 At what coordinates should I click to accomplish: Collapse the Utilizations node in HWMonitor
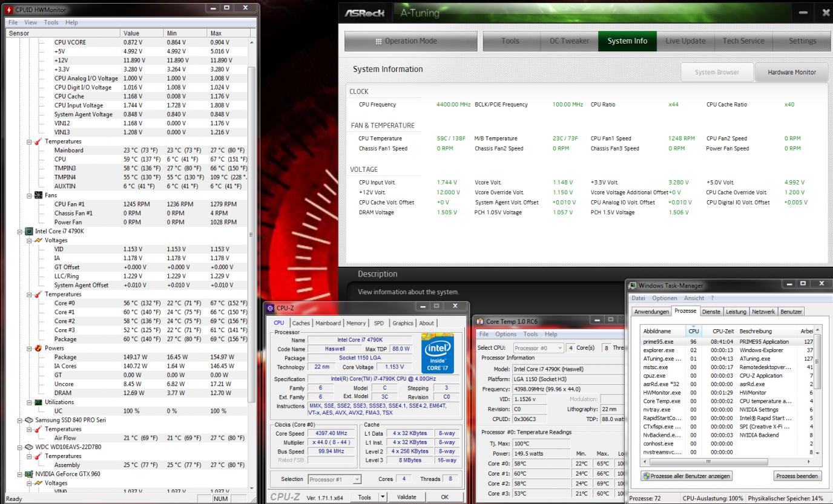(29, 402)
